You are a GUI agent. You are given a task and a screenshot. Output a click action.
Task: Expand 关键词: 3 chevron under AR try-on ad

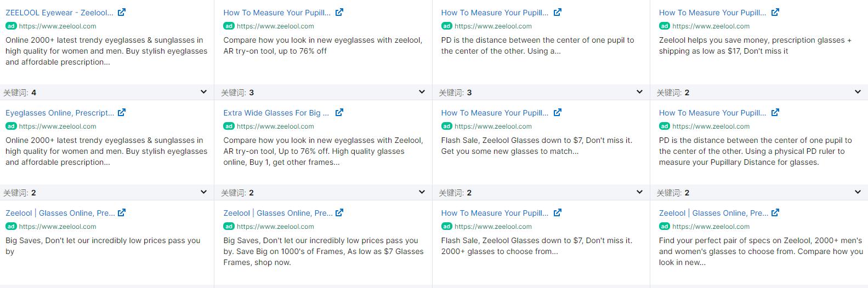coord(422,92)
